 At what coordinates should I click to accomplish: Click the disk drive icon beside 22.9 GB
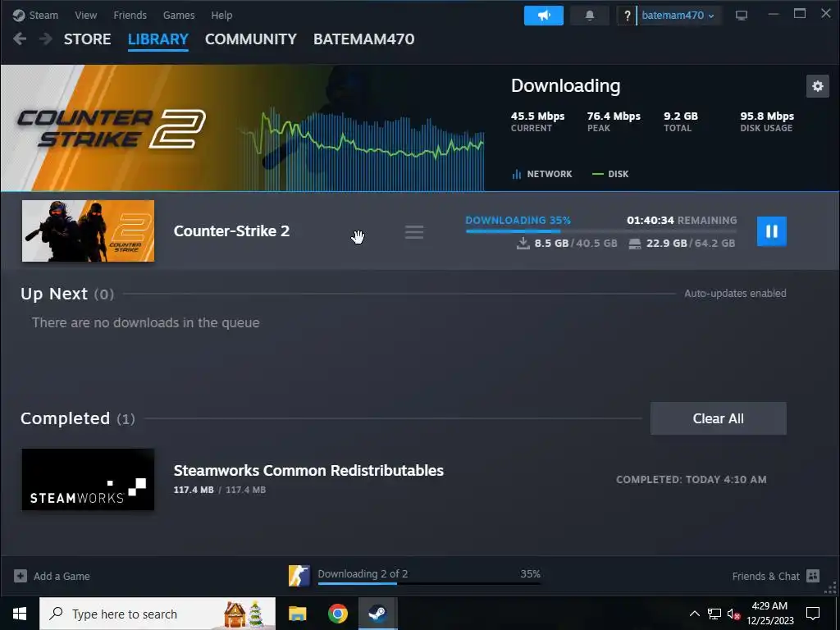[634, 244]
